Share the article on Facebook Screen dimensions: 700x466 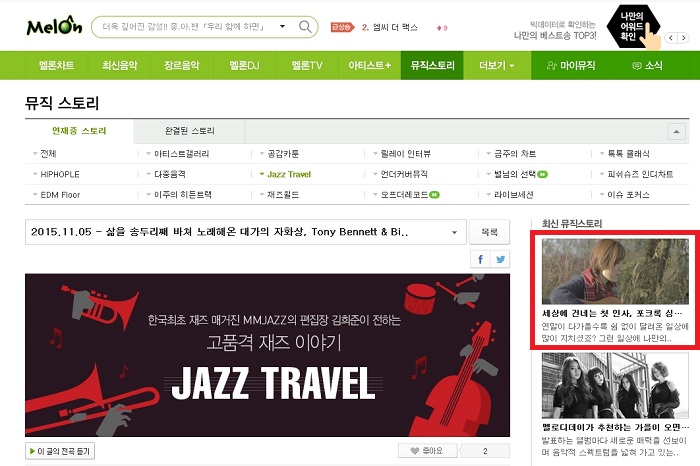(x=480, y=259)
